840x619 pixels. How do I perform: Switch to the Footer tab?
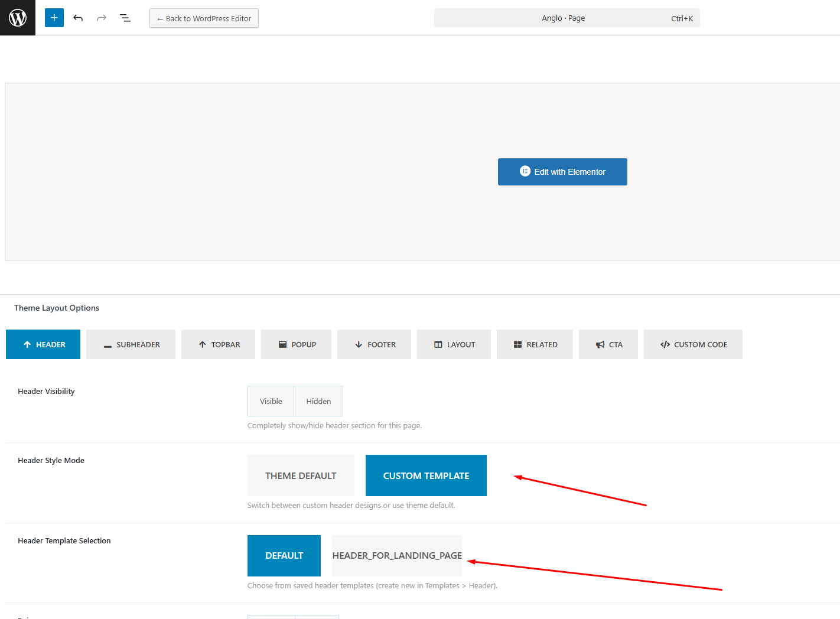(x=374, y=344)
